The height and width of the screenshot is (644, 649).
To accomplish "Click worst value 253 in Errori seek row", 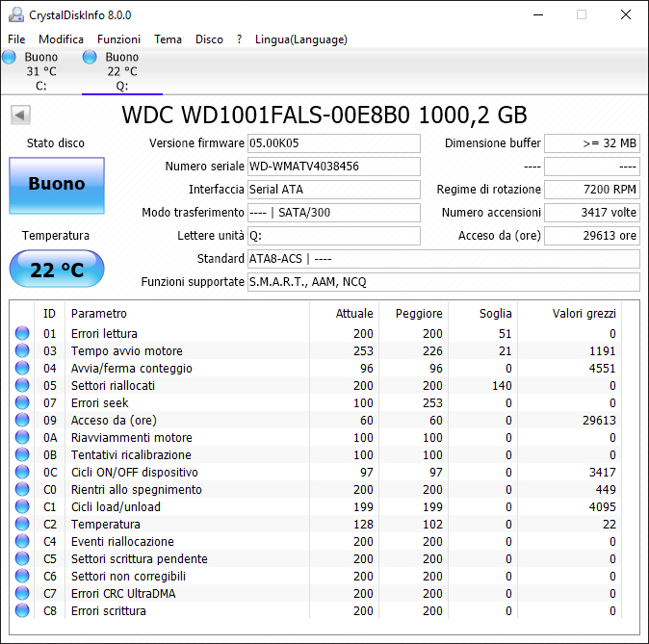I will coord(432,403).
